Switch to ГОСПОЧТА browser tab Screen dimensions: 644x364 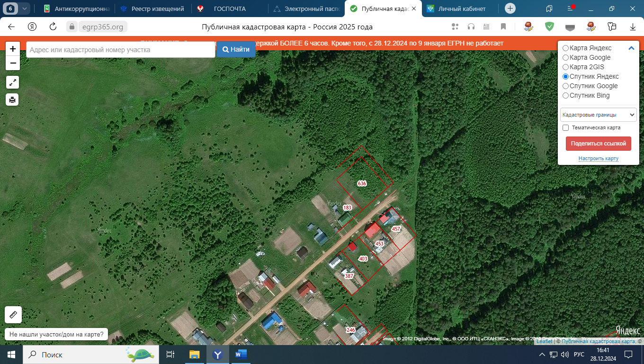click(229, 9)
